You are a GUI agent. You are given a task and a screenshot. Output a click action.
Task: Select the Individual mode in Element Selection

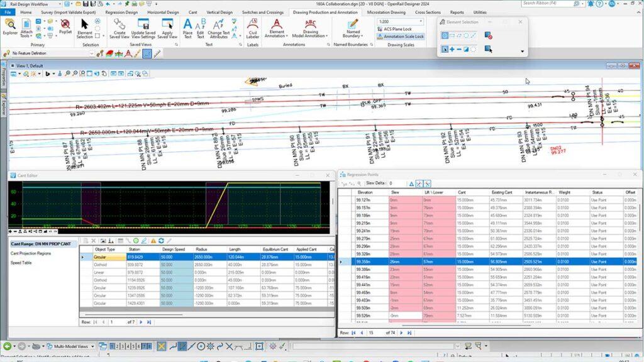click(445, 36)
